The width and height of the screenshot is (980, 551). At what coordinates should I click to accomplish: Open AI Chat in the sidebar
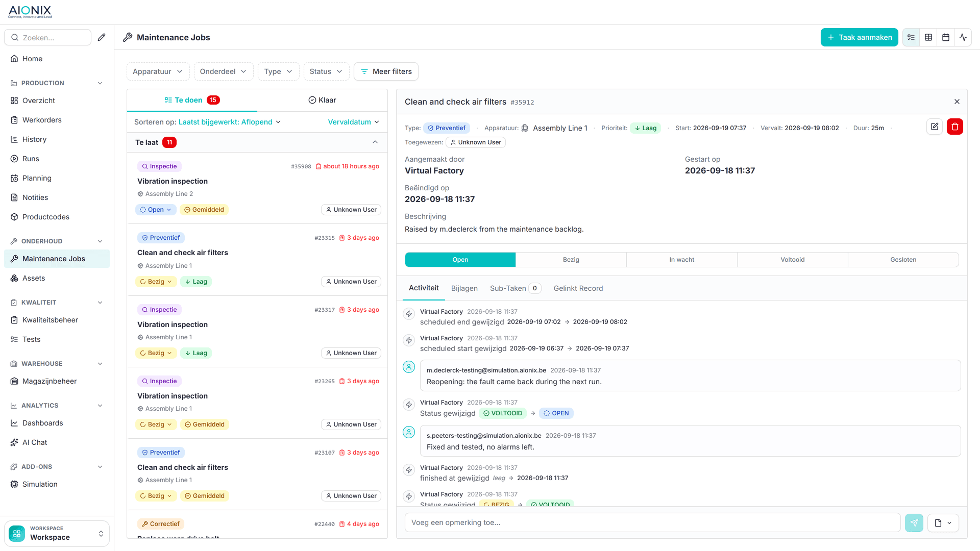click(57, 442)
